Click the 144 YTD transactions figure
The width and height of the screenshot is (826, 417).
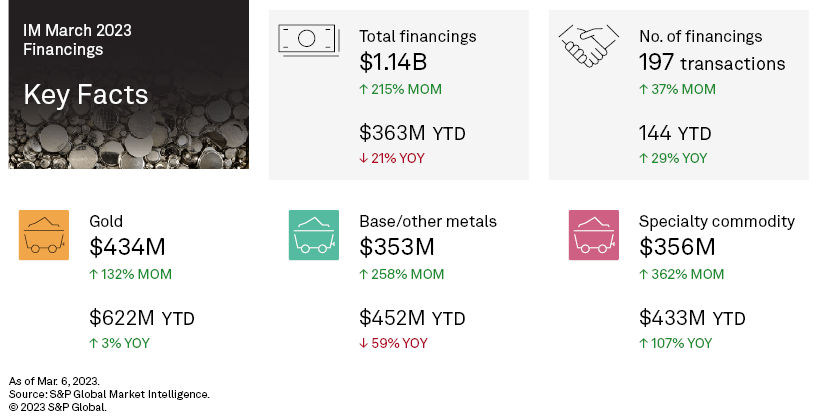674,133
